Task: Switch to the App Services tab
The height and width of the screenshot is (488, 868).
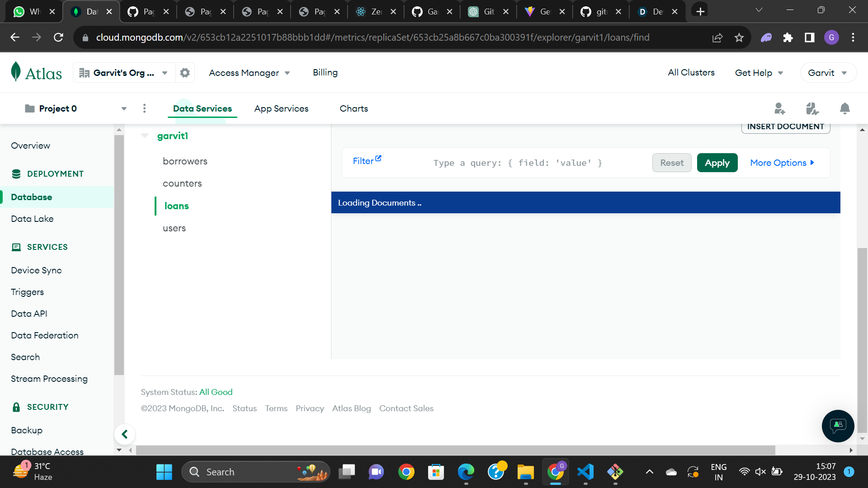Action: pos(281,108)
